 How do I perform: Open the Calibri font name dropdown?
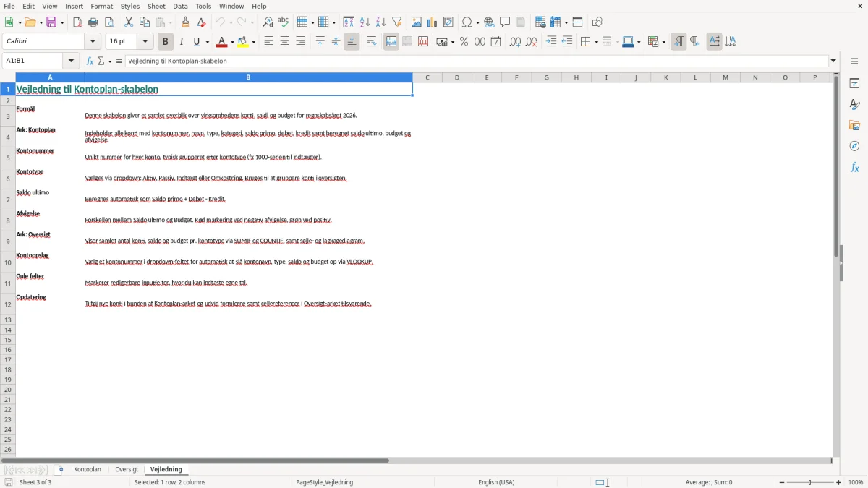tap(93, 42)
